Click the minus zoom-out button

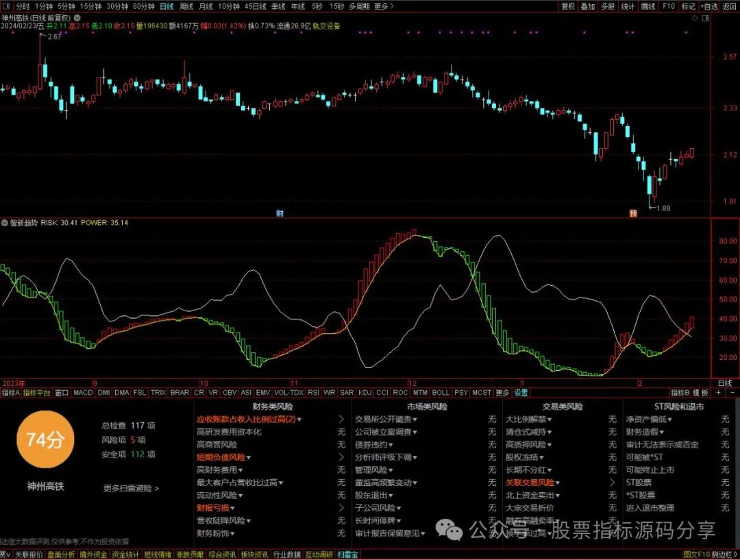(732, 392)
